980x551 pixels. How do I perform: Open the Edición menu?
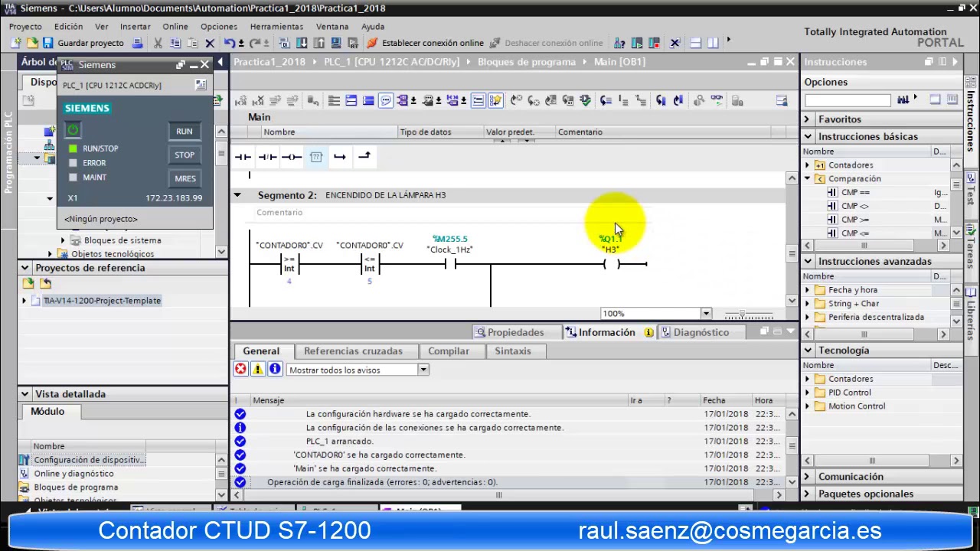pyautogui.click(x=68, y=26)
